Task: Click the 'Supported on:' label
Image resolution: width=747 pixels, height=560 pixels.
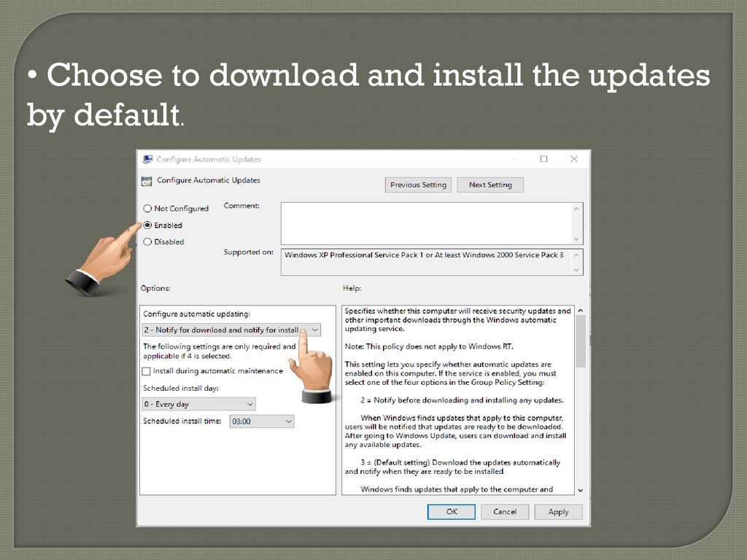Action: (249, 252)
